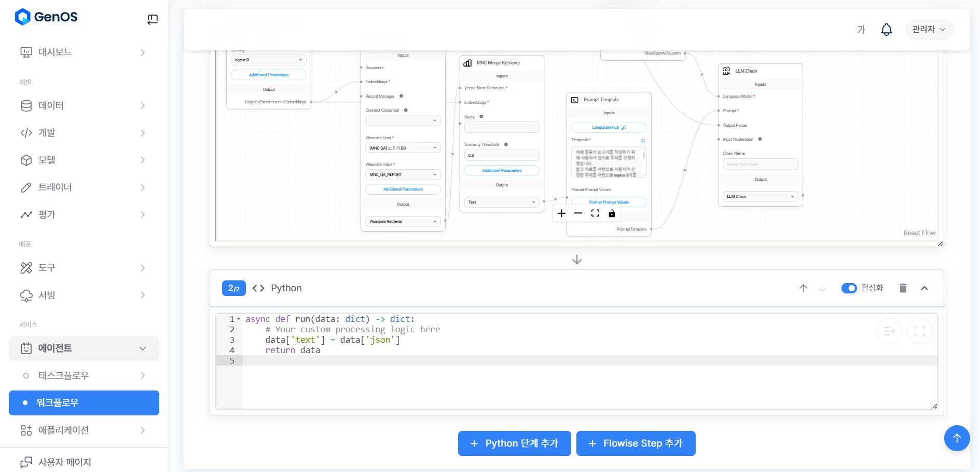Collapse the Python step panel chevron
This screenshot has width=980, height=472.
(924, 288)
